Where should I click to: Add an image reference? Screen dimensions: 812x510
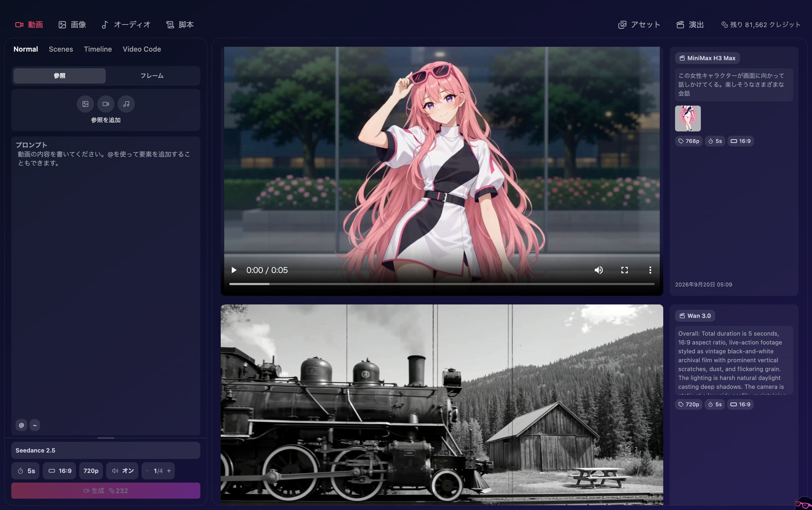pyautogui.click(x=85, y=104)
